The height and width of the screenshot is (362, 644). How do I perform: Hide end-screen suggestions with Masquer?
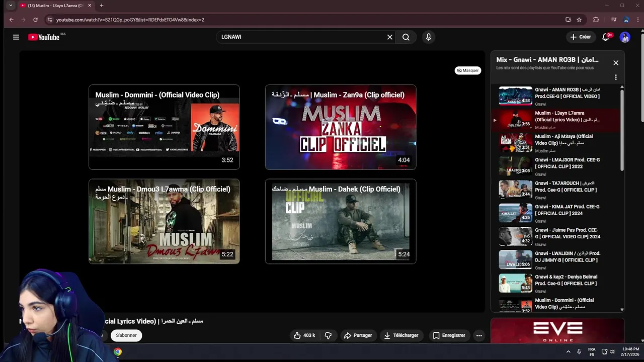tap(468, 70)
